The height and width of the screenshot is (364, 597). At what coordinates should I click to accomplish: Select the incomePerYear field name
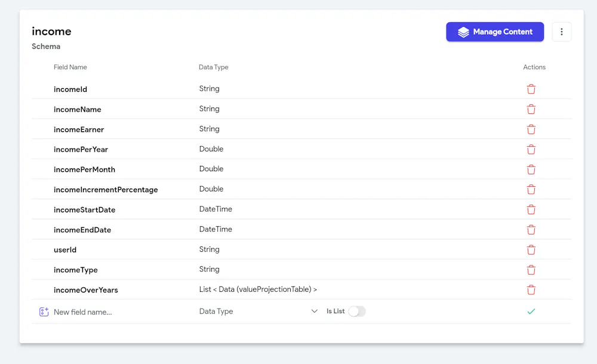(81, 149)
